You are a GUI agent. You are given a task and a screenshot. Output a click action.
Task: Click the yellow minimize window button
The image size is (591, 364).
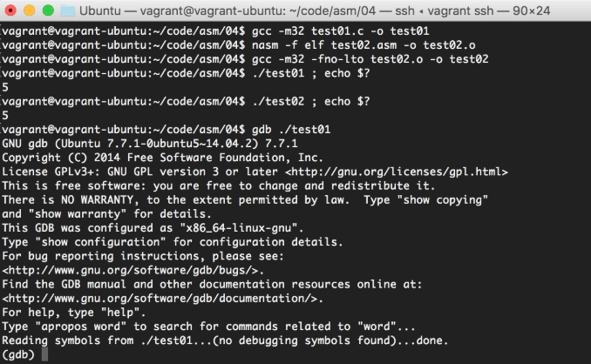coord(30,10)
